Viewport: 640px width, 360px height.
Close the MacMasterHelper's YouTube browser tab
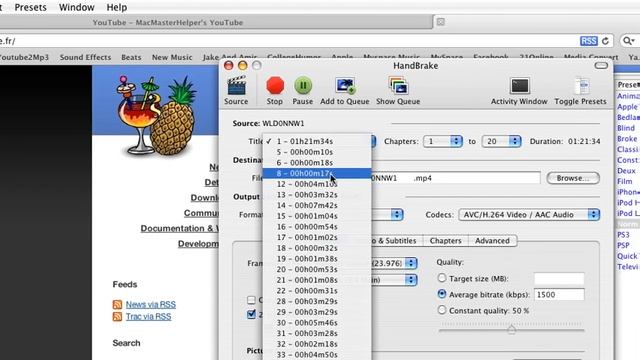tap(440, 22)
